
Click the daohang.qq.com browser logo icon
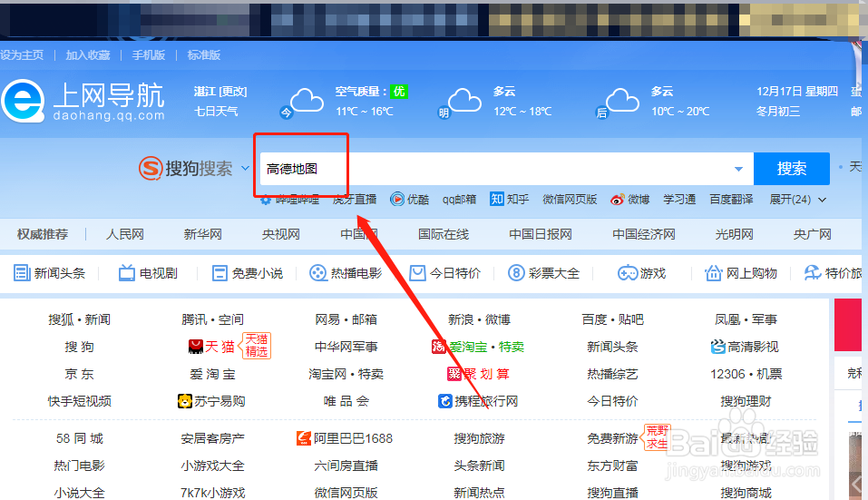pos(23,101)
